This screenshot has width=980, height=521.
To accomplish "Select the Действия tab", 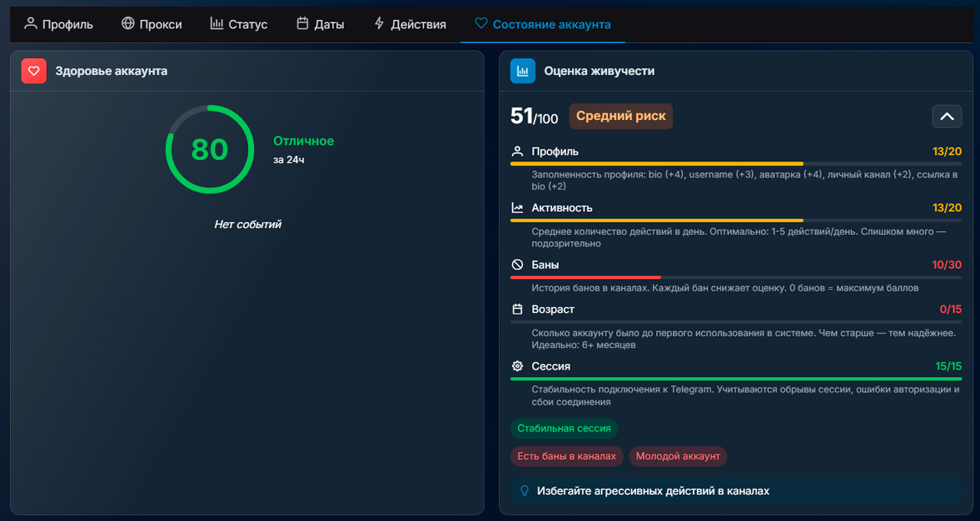I will tap(410, 24).
